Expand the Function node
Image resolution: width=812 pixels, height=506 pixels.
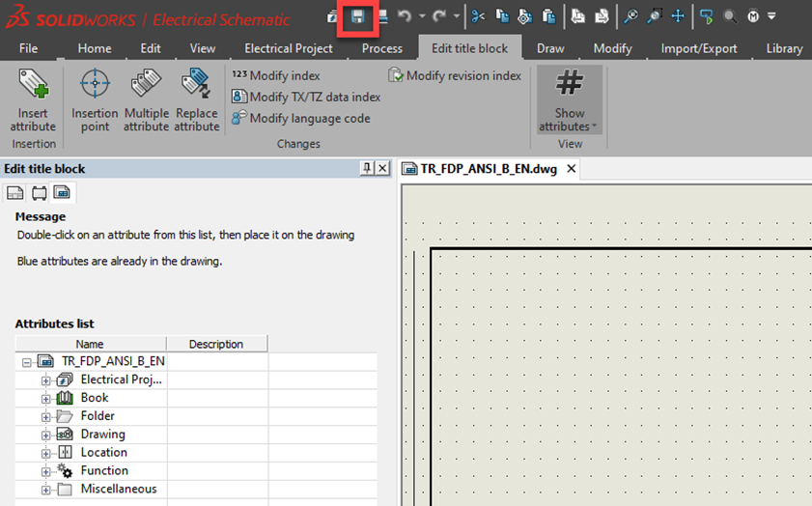tap(45, 472)
